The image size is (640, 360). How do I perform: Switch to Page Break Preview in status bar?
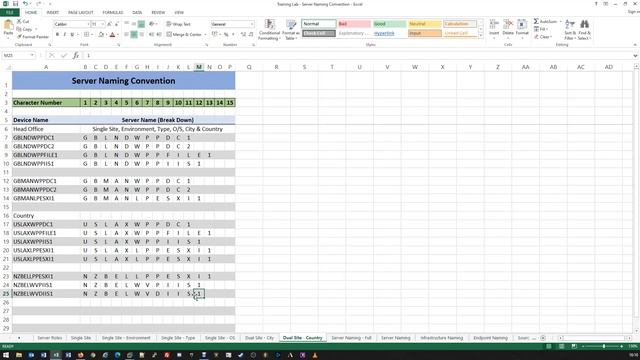point(574,346)
